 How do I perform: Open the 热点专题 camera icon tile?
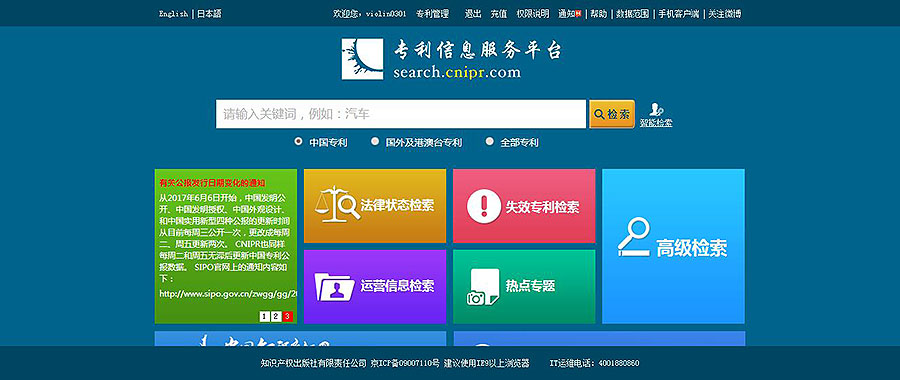click(524, 286)
